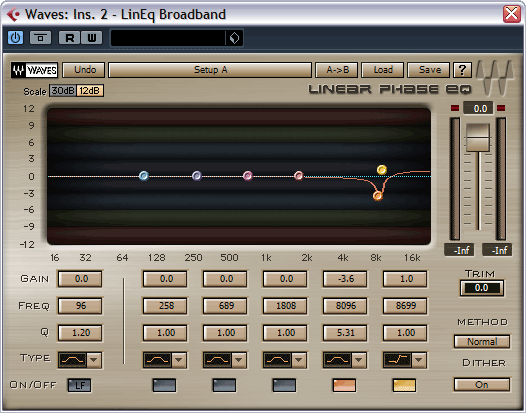This screenshot has height=413, width=526.
Task: Toggle the plugin power bypass button
Action: pos(15,38)
